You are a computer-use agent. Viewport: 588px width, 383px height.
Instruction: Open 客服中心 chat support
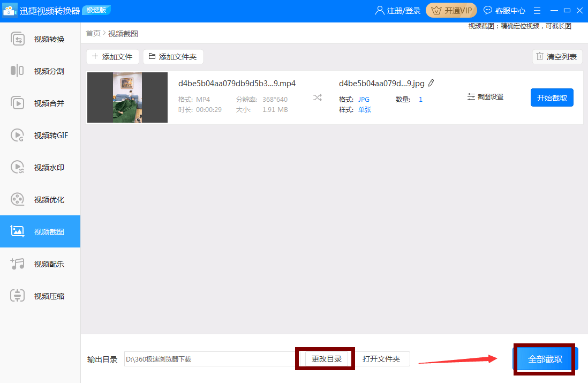tap(504, 11)
